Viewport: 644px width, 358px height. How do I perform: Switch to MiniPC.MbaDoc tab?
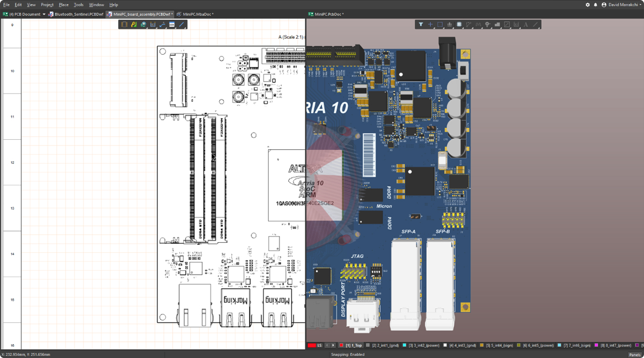(195, 14)
